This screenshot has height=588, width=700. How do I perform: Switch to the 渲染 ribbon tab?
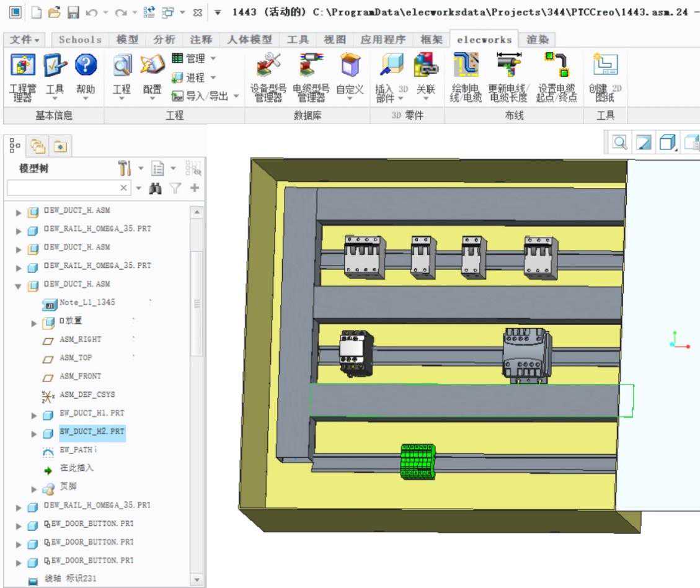[x=537, y=39]
